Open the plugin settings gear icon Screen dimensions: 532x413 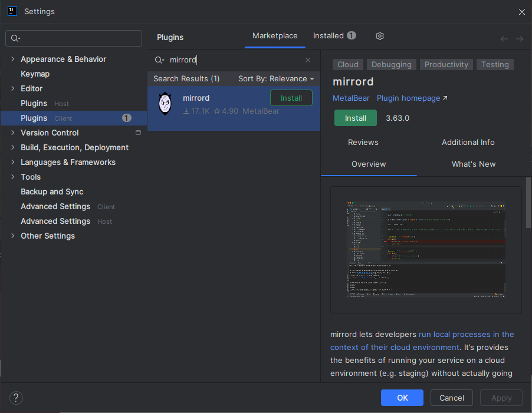379,36
